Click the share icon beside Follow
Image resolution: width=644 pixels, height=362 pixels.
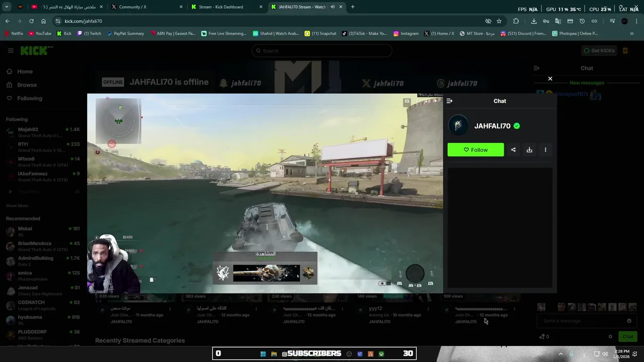(513, 150)
